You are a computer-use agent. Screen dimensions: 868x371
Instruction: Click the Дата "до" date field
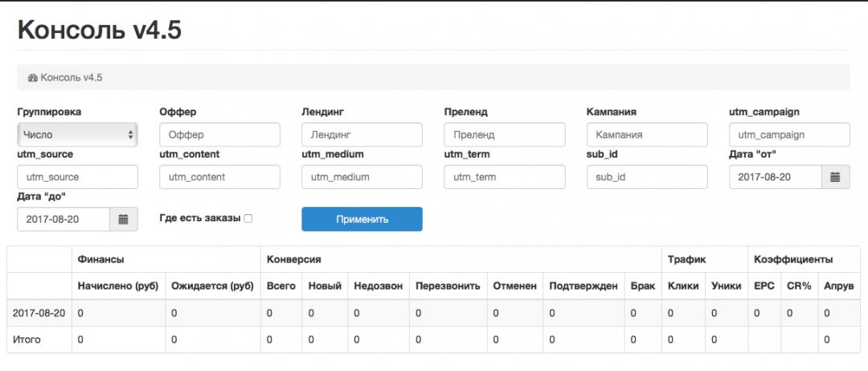pyautogui.click(x=63, y=219)
